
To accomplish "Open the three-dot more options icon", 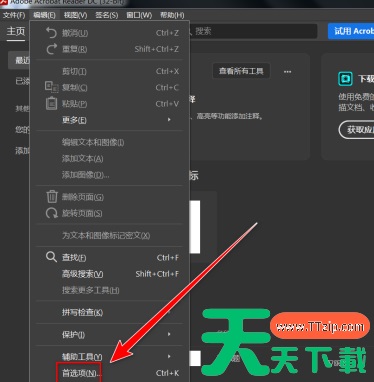I will [287, 71].
